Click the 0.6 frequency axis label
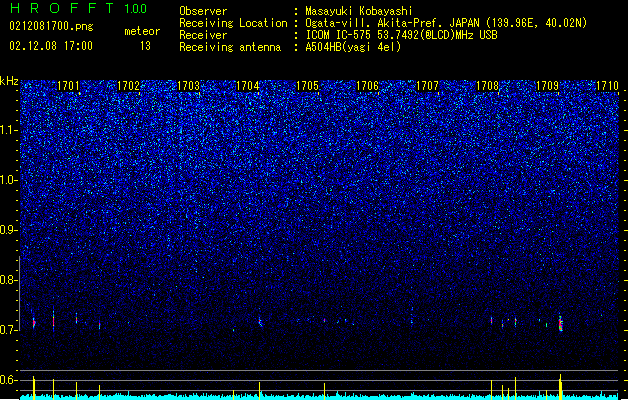The image size is (629, 400). click(9, 380)
